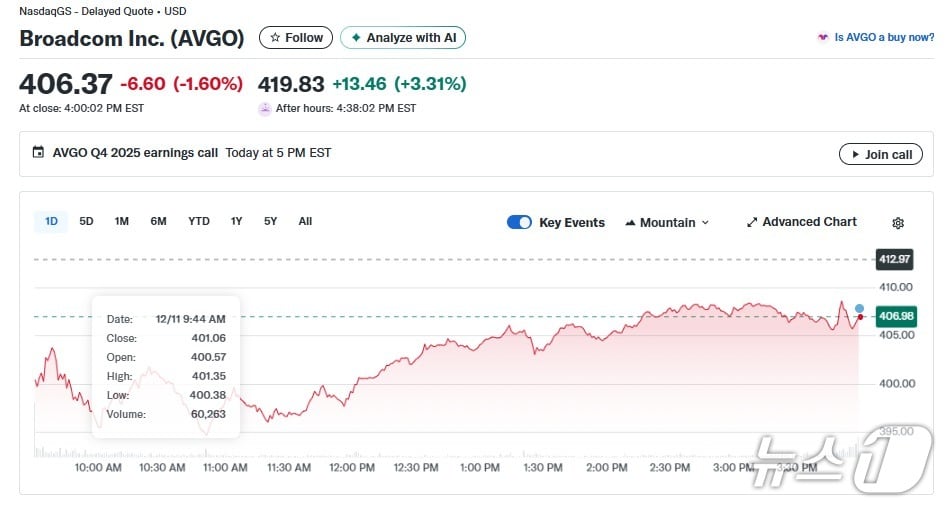Click the Analyze with AI button
Screen dimensions: 946x507
point(403,38)
